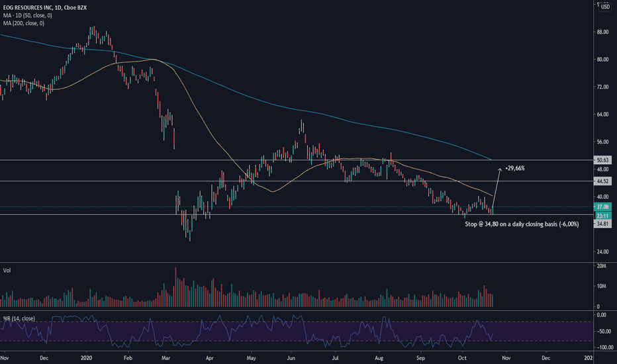Image resolution: width=617 pixels, height=364 pixels.
Task: Click the 23:11 countdown tag
Action: (x=602, y=216)
